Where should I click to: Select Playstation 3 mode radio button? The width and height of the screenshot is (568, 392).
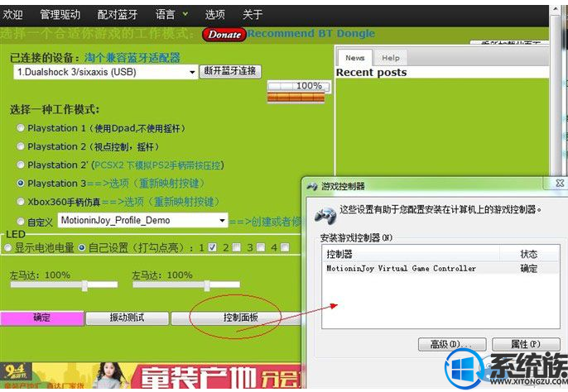pos(21,183)
